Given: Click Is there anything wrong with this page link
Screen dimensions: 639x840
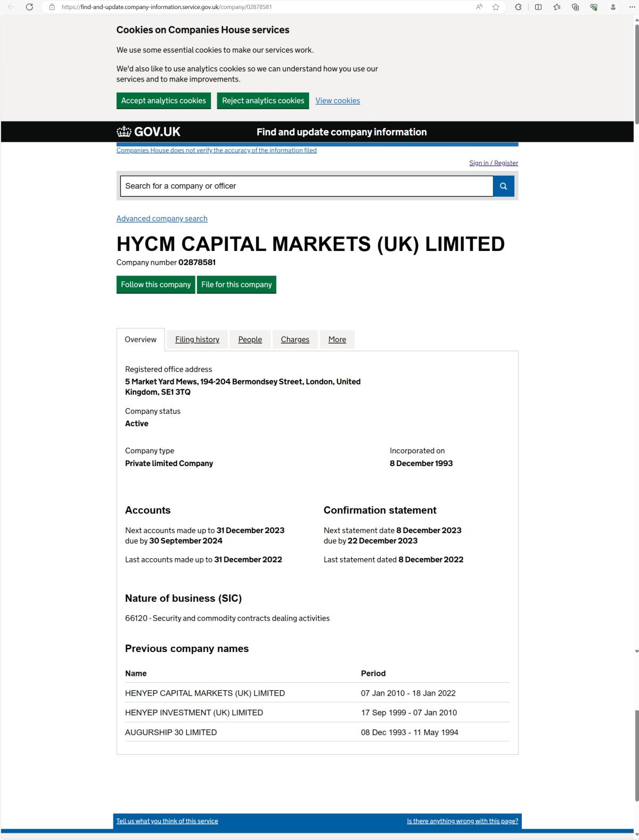Looking at the screenshot, I should click(462, 821).
